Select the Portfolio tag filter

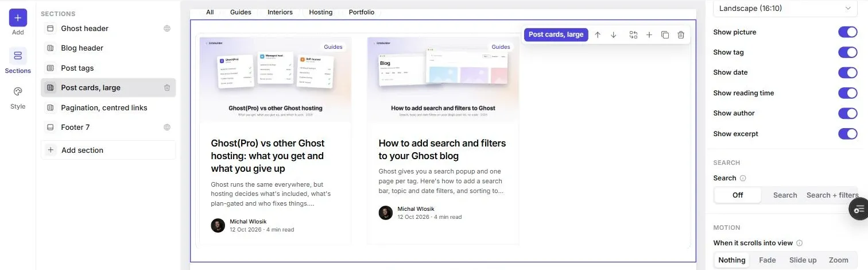click(x=362, y=12)
